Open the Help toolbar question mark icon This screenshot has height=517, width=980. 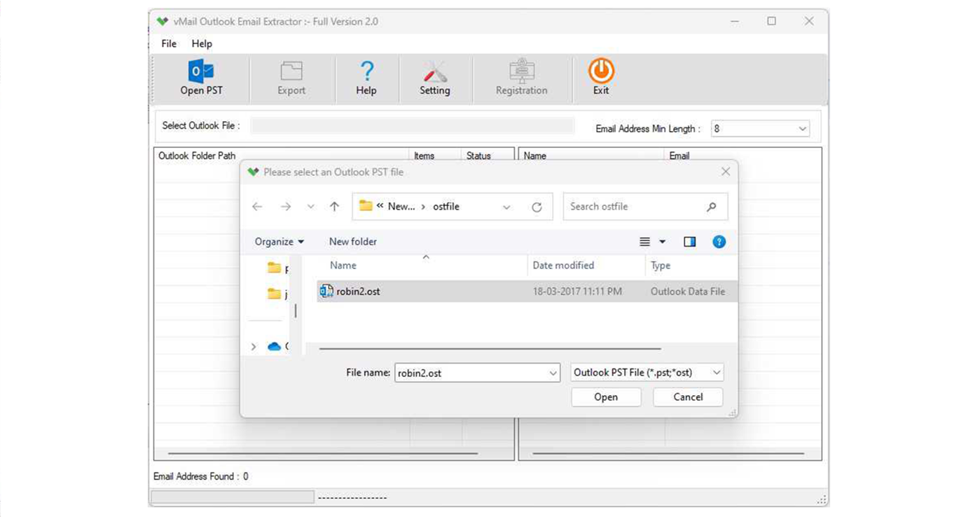366,71
